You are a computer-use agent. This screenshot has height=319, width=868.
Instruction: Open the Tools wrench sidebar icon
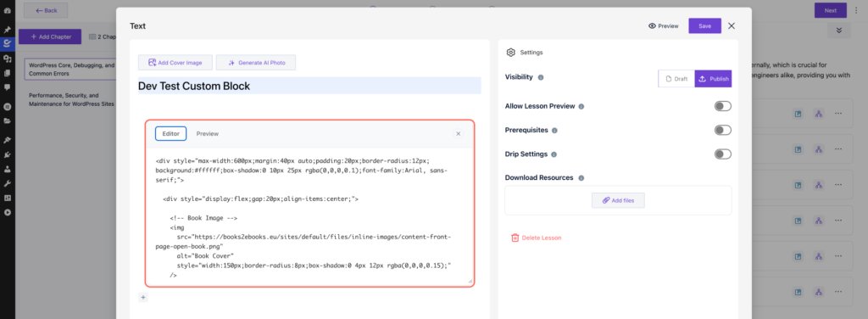pos(7,183)
